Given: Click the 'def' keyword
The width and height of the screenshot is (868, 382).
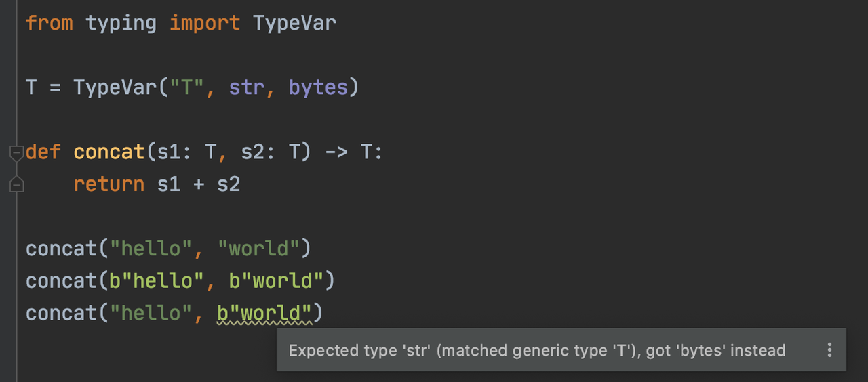Looking at the screenshot, I should [x=43, y=152].
